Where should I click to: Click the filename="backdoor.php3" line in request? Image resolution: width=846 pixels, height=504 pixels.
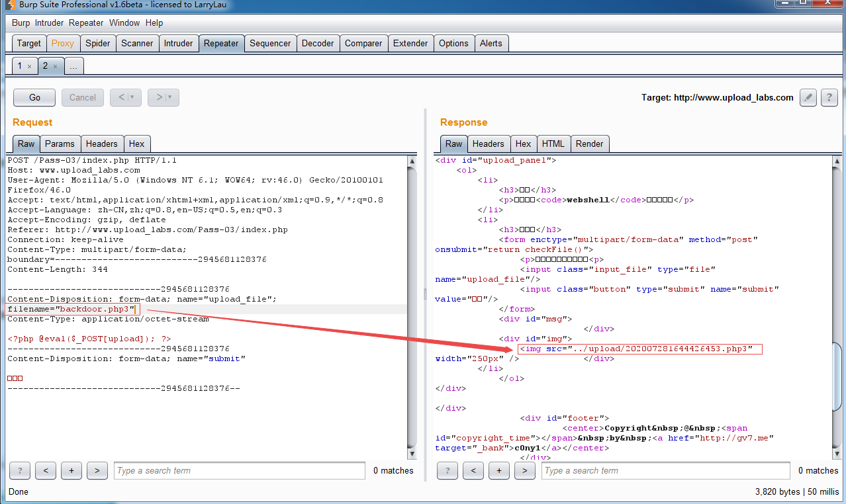coord(71,309)
